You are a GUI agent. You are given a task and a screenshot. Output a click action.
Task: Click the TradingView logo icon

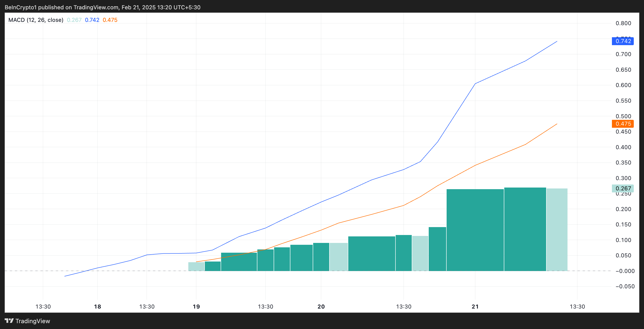point(9,320)
